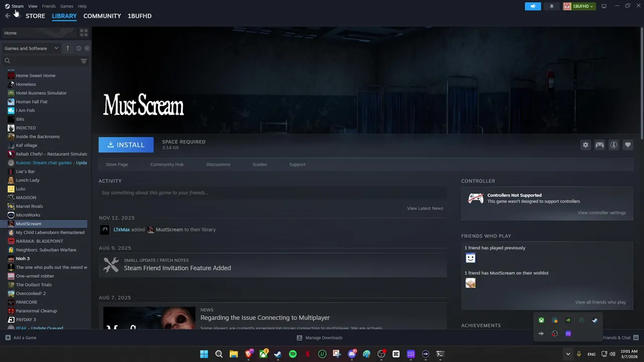Switch to Big Picture mode icon

click(x=604, y=6)
